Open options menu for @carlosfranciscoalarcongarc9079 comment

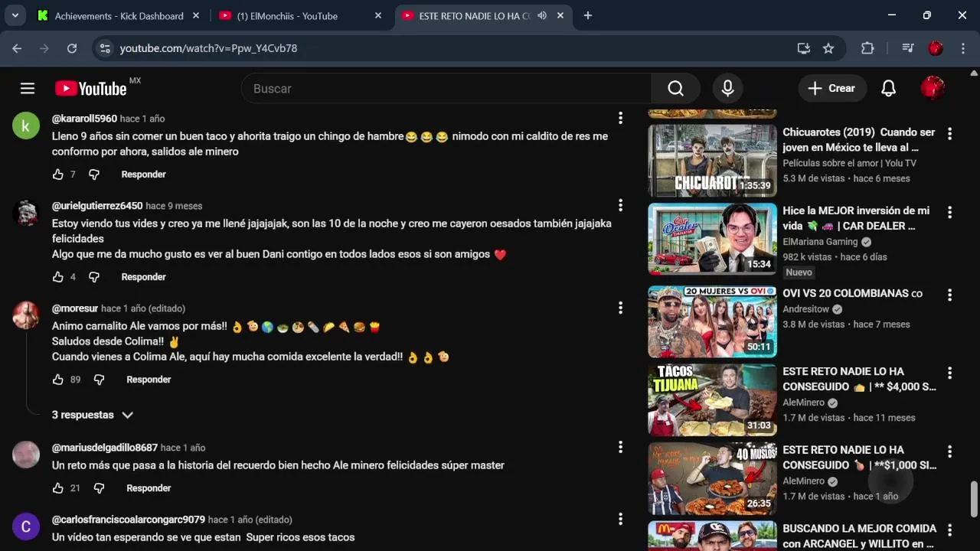620,519
